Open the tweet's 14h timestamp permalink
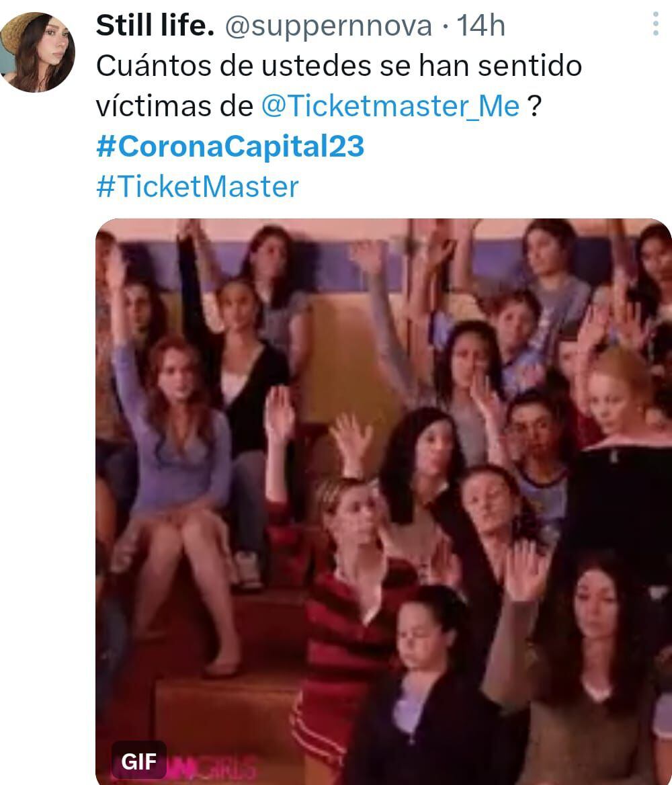672x785 pixels. [480, 26]
